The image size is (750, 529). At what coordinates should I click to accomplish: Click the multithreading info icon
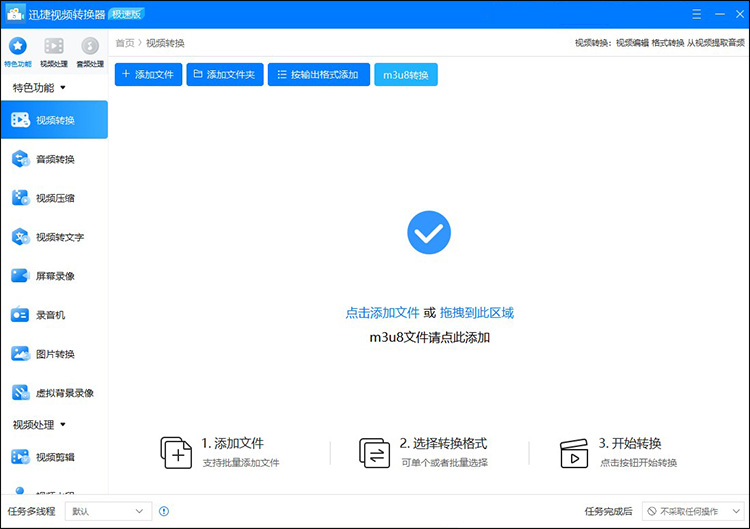tap(164, 511)
